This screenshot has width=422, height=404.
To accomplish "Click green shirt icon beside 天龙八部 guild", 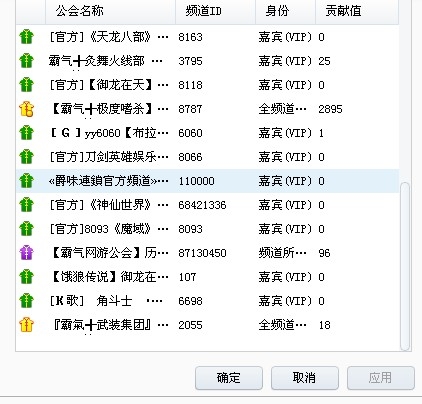I will click(x=26, y=37).
